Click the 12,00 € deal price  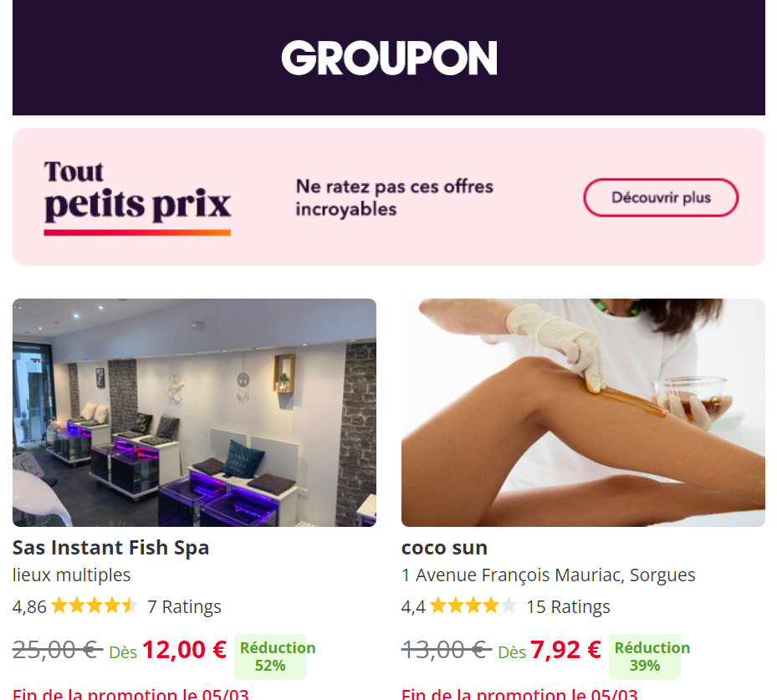pyautogui.click(x=184, y=650)
